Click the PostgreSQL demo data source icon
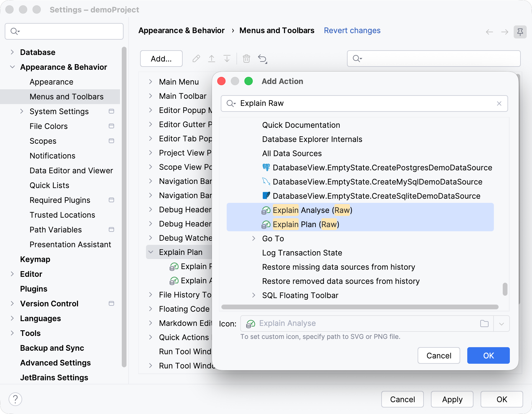The width and height of the screenshot is (532, 414). (266, 167)
